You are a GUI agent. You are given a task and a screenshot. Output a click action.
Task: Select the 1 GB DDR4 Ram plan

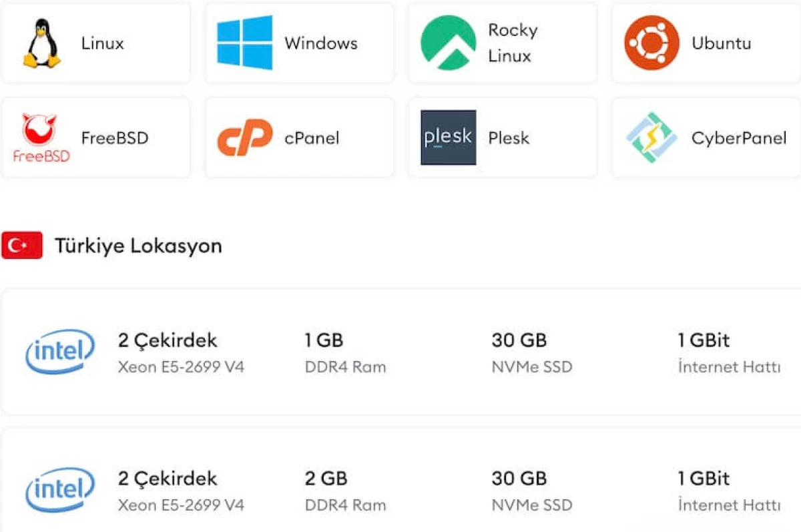(x=344, y=352)
